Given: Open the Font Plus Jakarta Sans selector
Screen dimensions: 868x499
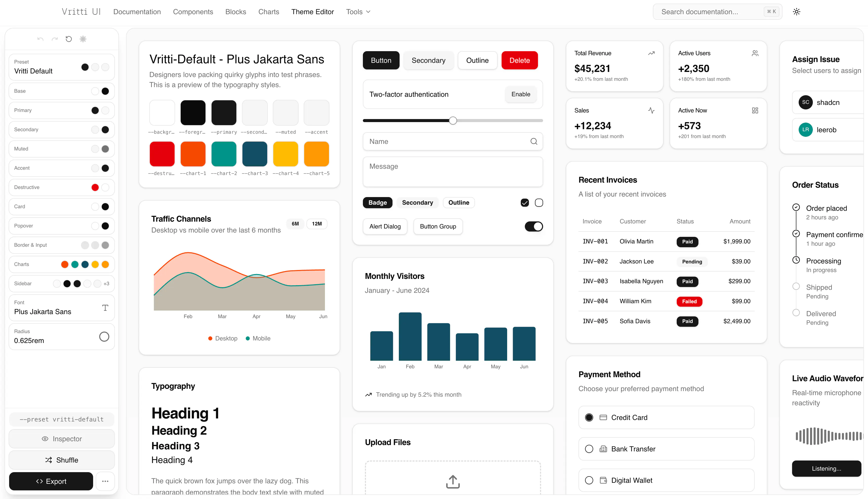Looking at the screenshot, I should click(x=62, y=308).
